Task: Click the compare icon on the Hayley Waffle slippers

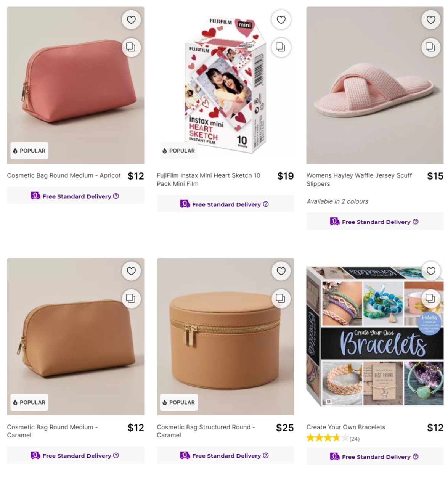Action: 431,47
